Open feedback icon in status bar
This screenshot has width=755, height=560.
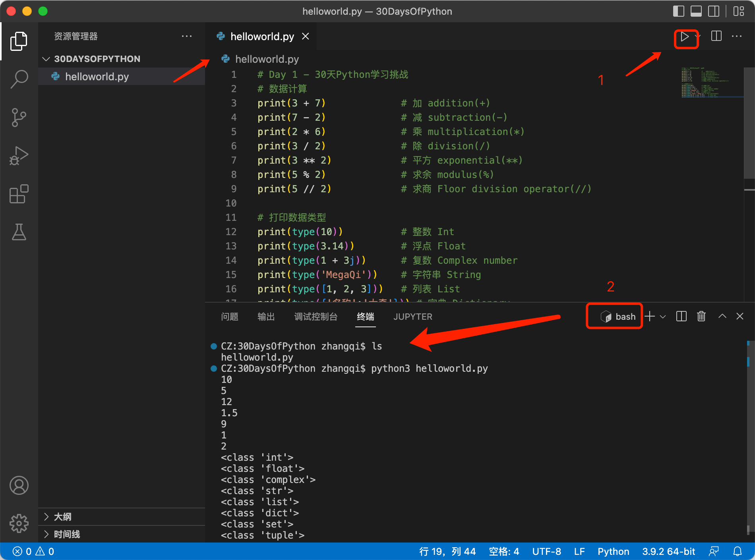[714, 551]
